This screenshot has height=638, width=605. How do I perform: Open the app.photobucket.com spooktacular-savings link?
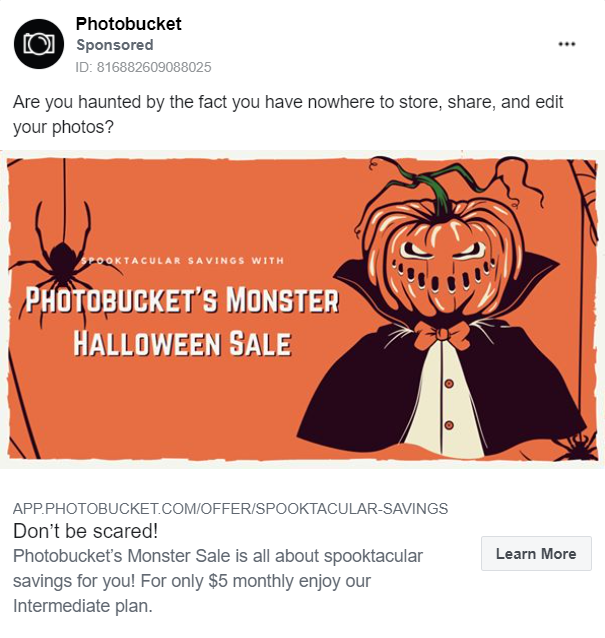coord(230,507)
